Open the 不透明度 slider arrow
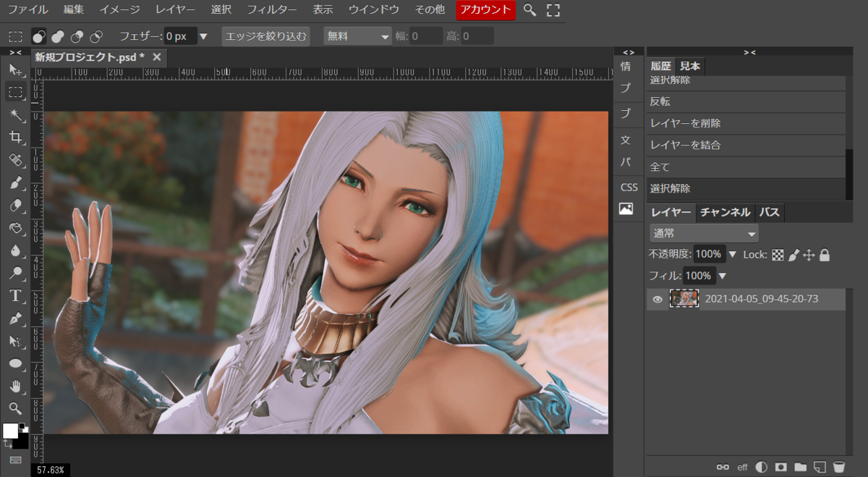This screenshot has height=477, width=868. pos(732,255)
